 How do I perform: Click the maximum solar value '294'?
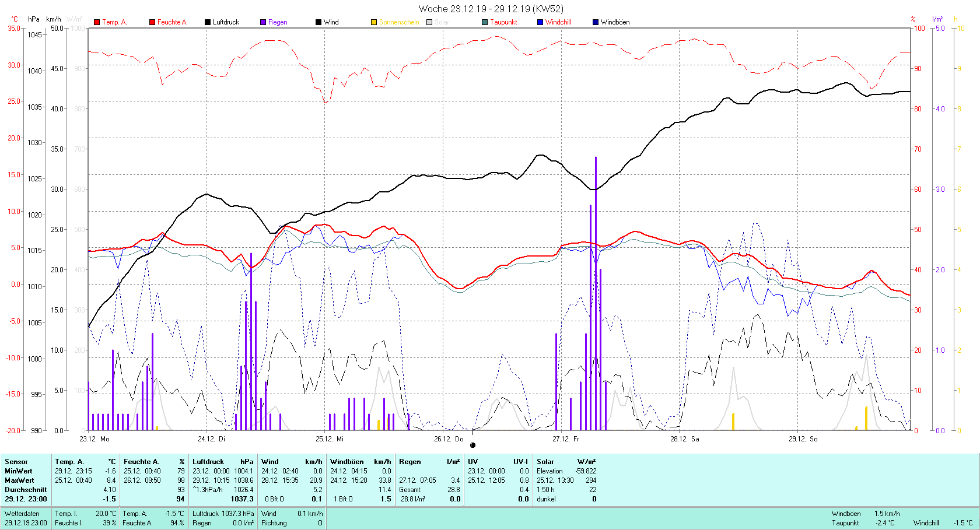[x=591, y=480]
